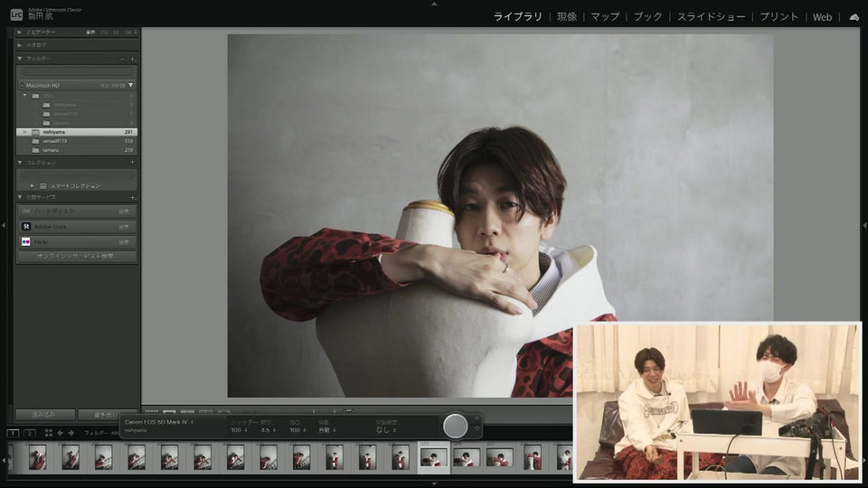This screenshot has width=868, height=488.
Task: Click the minus icon in Folders header
Action: click(x=122, y=59)
